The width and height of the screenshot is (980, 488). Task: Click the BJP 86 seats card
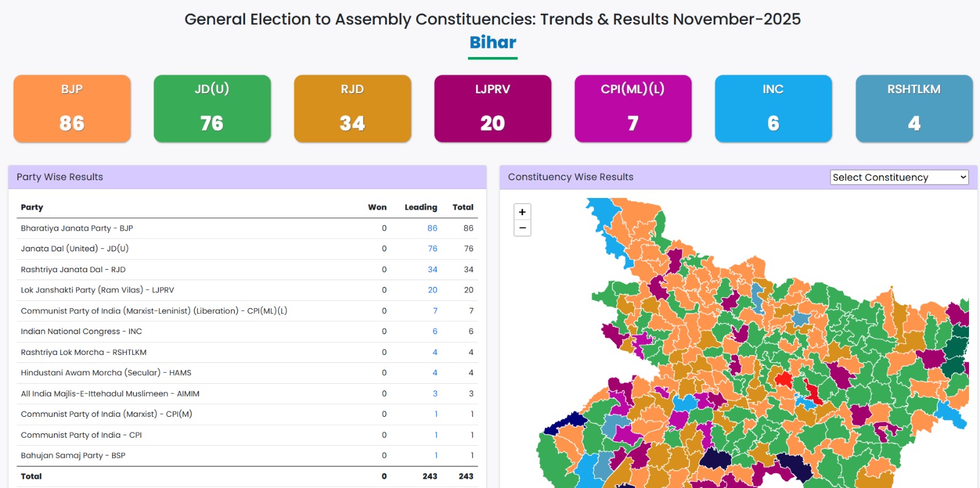[72, 109]
